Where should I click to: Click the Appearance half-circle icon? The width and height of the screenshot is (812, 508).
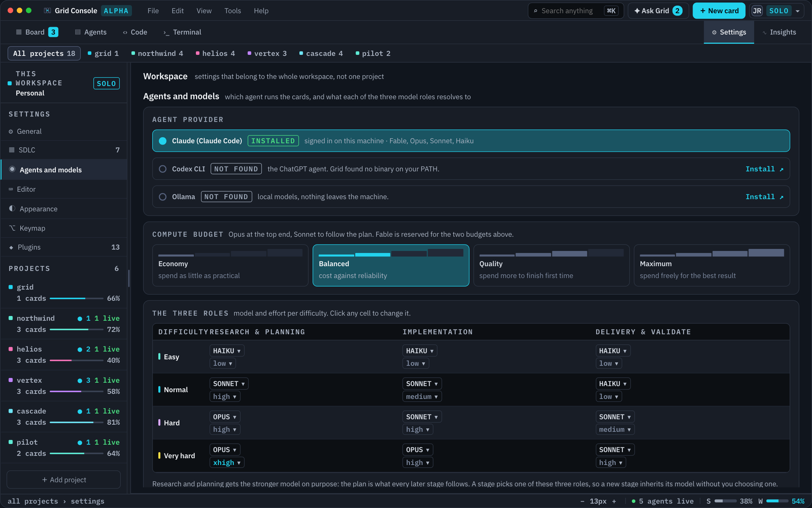[x=12, y=208]
